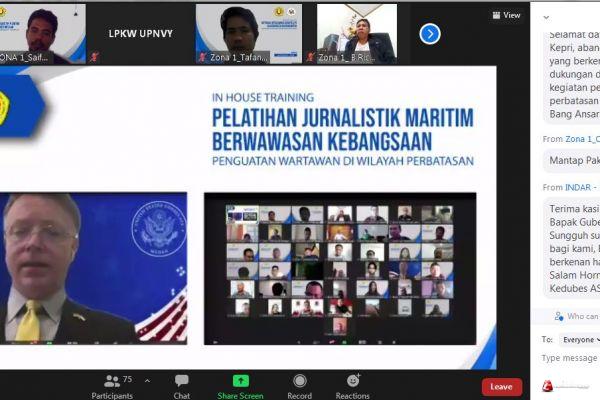Show next participants with blue arrow
Image resolution: width=600 pixels, height=400 pixels.
(x=430, y=34)
